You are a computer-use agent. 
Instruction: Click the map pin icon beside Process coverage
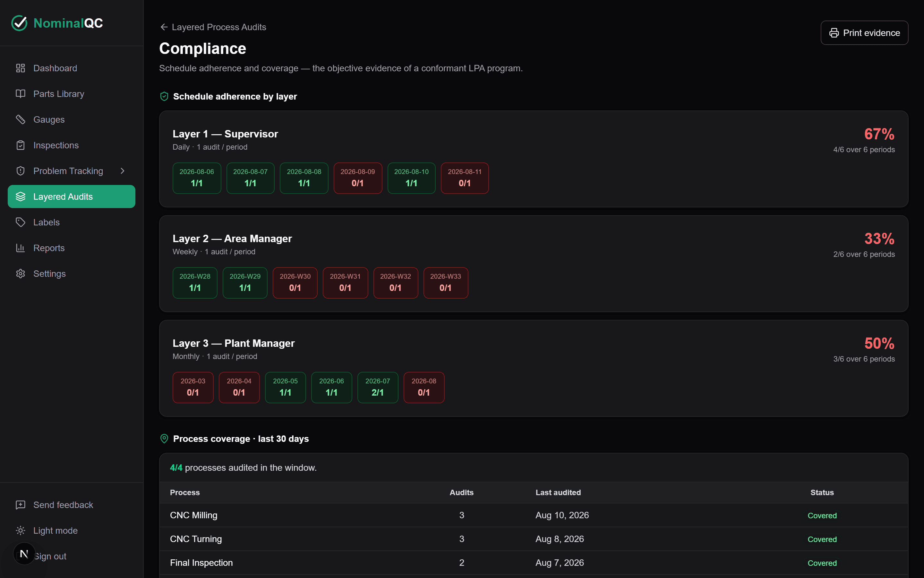164,439
